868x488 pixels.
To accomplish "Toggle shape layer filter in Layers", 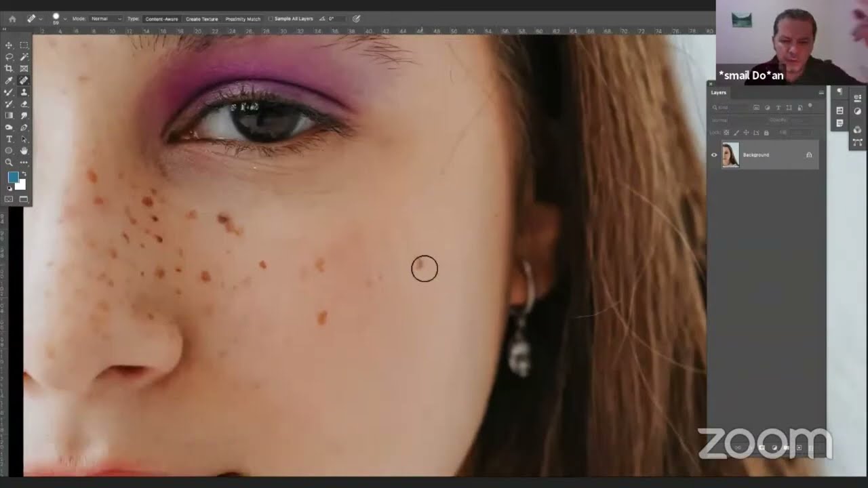I will (x=789, y=107).
